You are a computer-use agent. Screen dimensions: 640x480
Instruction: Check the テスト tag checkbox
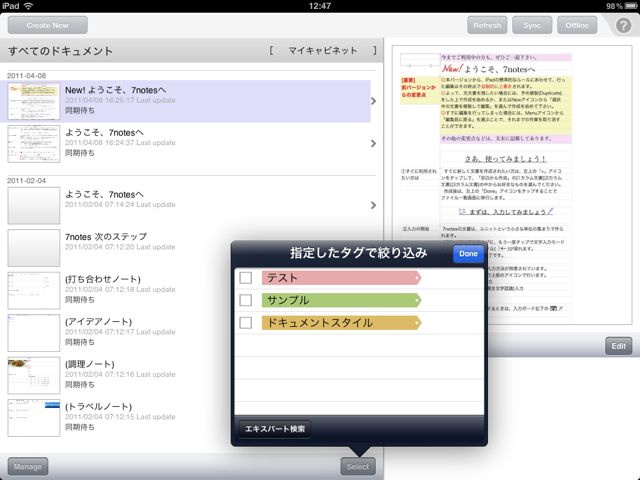point(245,278)
